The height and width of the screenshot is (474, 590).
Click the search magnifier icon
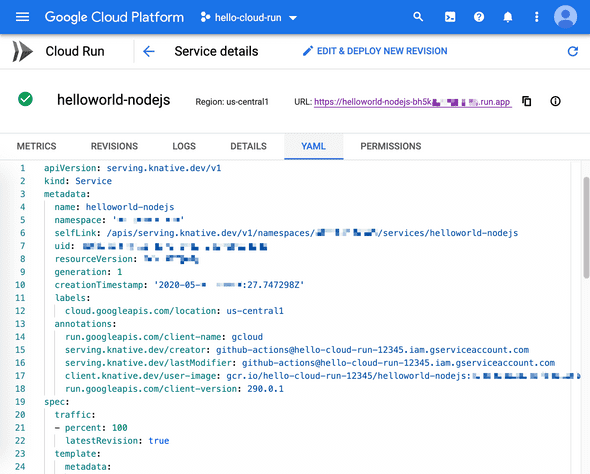[x=418, y=17]
